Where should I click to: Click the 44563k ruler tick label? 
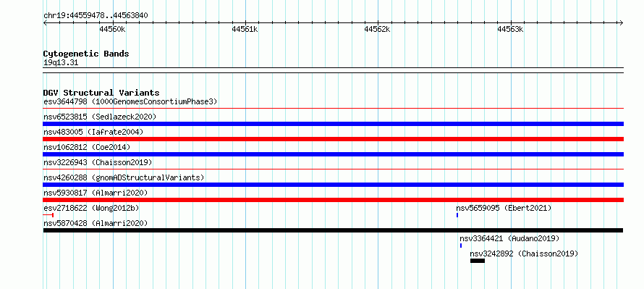click(x=510, y=29)
